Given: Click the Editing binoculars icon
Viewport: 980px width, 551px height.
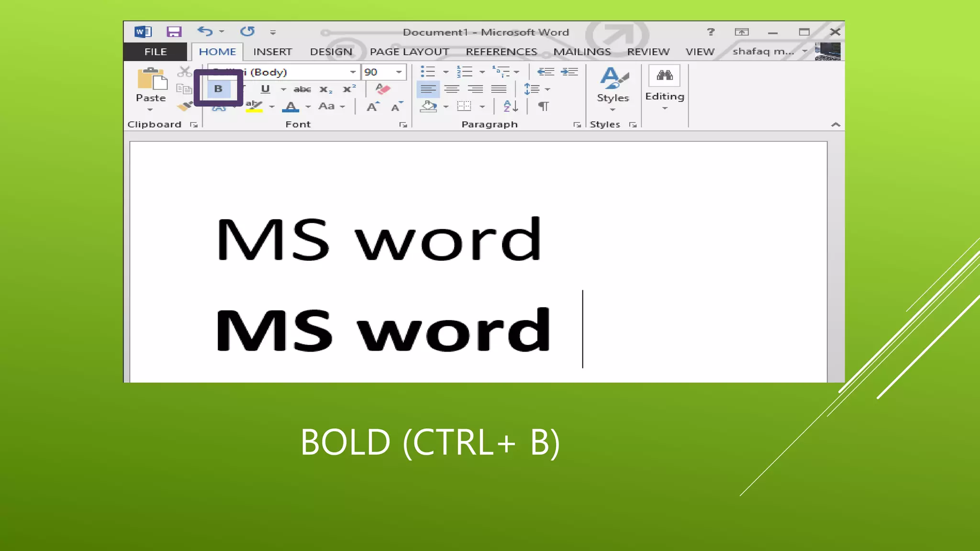Looking at the screenshot, I should click(665, 76).
